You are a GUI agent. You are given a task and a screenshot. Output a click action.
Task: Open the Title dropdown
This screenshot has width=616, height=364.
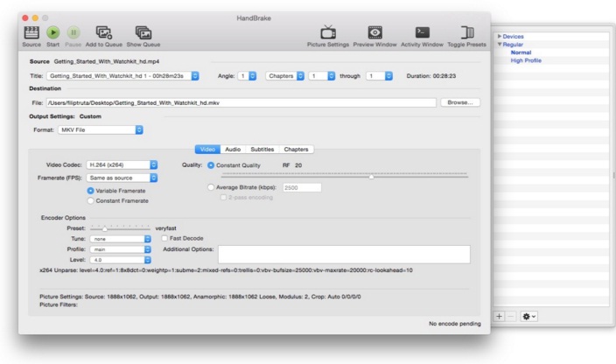click(122, 76)
